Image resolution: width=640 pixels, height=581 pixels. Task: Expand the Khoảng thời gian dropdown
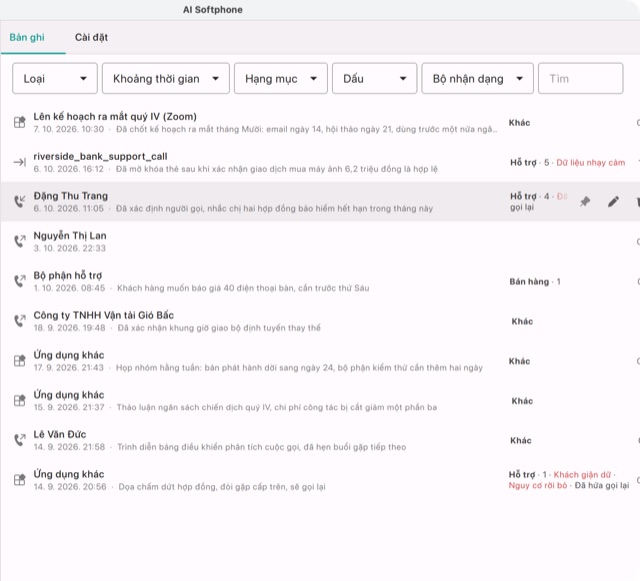[166, 78]
